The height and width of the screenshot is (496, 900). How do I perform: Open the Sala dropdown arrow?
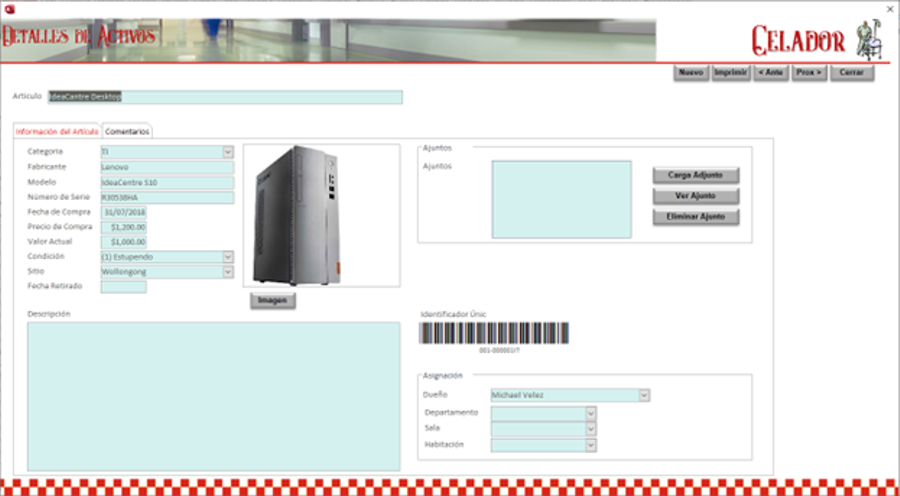tap(591, 429)
